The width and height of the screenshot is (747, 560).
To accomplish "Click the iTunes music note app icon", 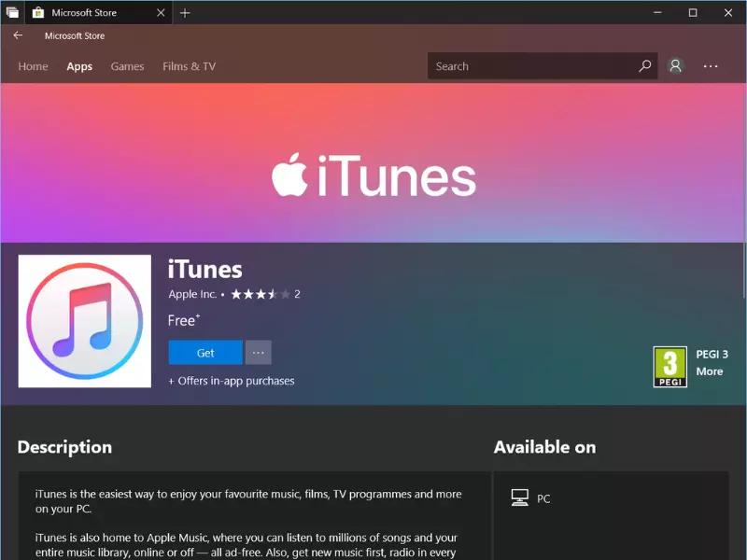I will (x=85, y=321).
